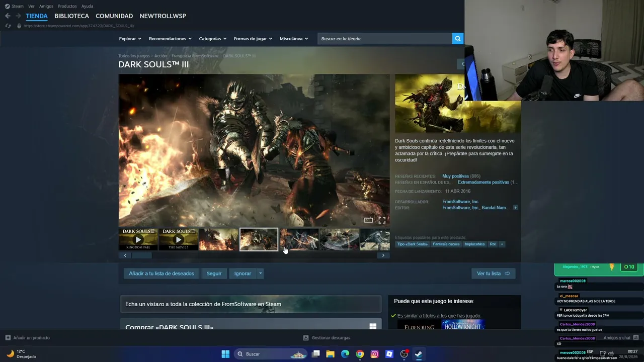Screen dimensions: 644x362
Task: Click the Seguir button
Action: 214,274
